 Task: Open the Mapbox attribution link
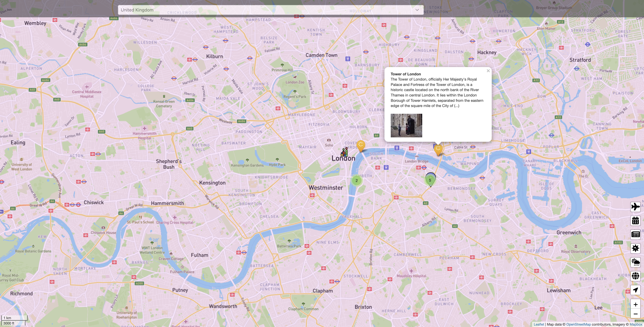pyautogui.click(x=636, y=324)
